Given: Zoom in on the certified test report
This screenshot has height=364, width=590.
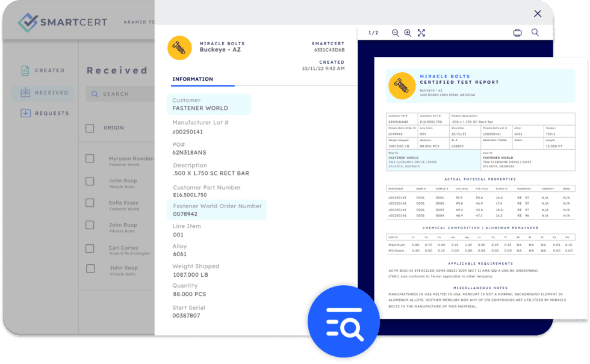Looking at the screenshot, I should point(409,33).
